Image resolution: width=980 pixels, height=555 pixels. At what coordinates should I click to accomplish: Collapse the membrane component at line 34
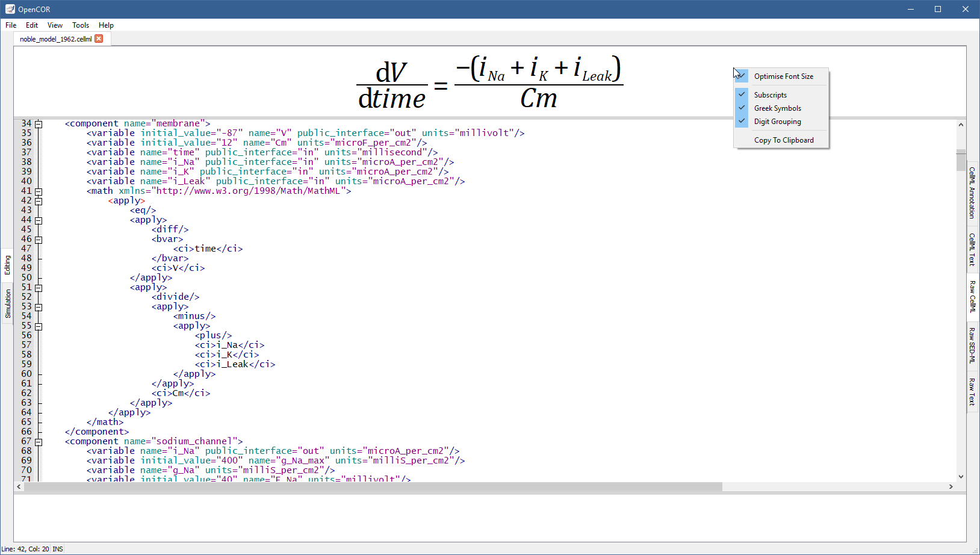(x=39, y=124)
